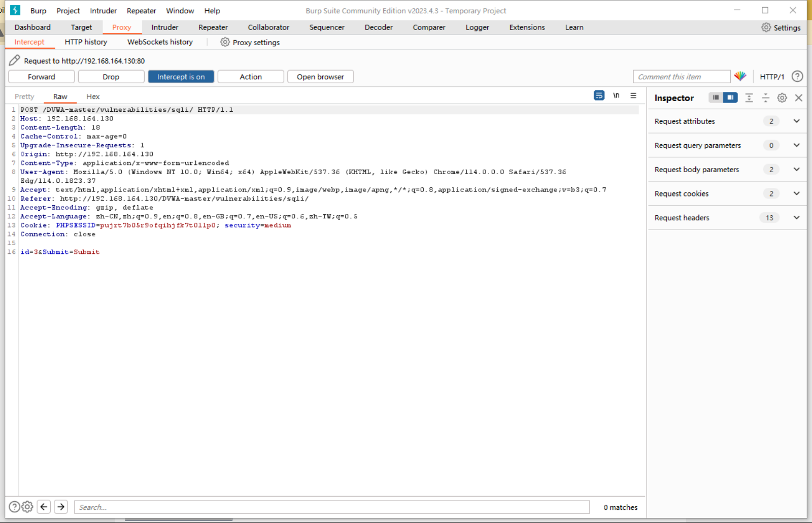Viewport: 812px width, 523px height.
Task: Switch to the Target tab
Action: 82,27
